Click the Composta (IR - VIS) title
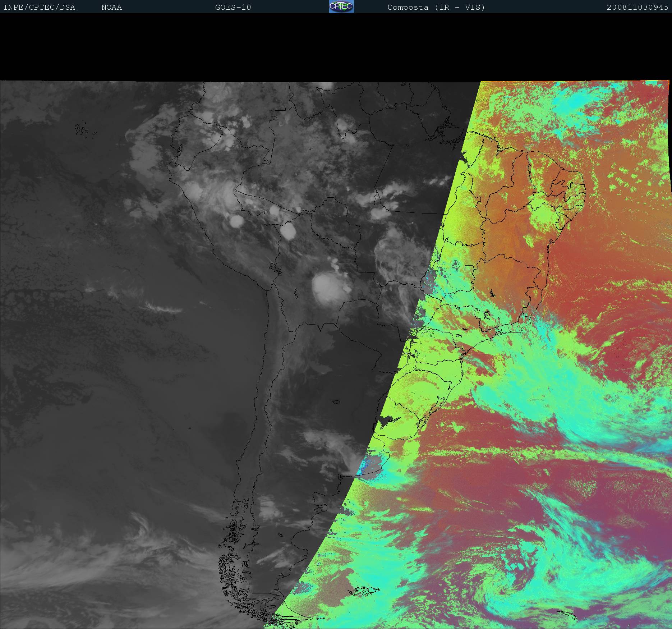Viewport: 672px width, 629px height. (x=436, y=7)
